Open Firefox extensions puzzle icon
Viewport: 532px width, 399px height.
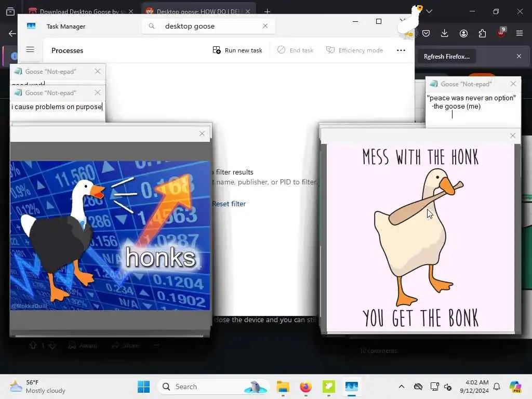point(482,33)
